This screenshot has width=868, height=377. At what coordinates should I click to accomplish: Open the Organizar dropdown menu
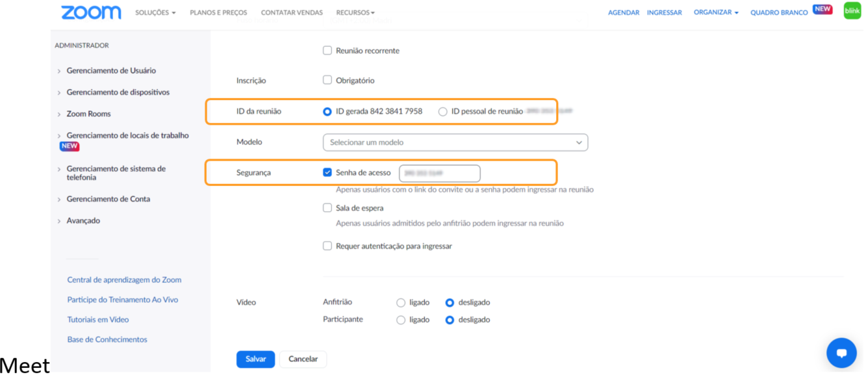[716, 12]
